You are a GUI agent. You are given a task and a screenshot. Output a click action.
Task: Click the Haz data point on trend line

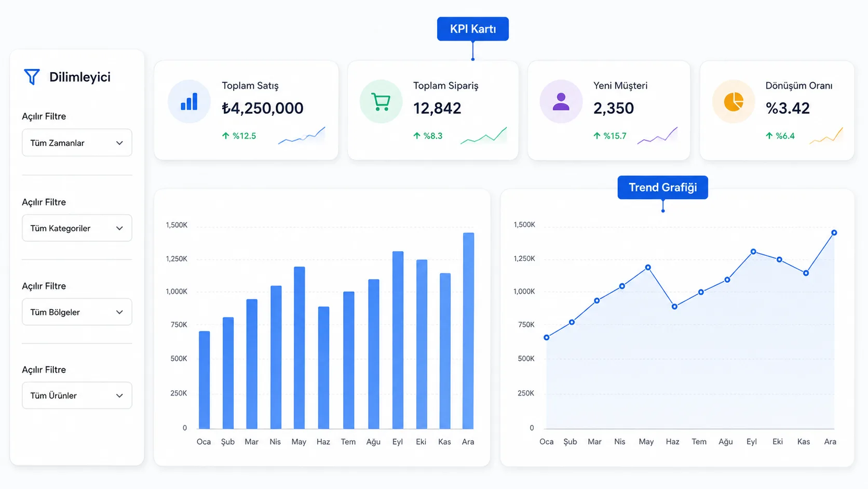pos(674,307)
